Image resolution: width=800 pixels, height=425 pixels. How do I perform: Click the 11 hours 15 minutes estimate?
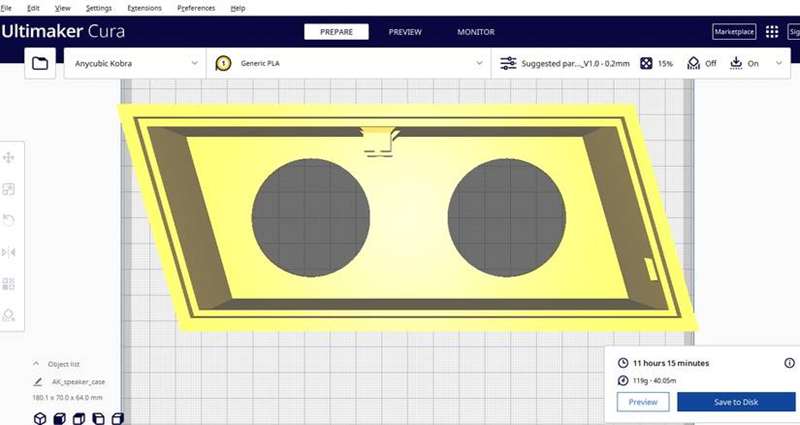pyautogui.click(x=671, y=363)
